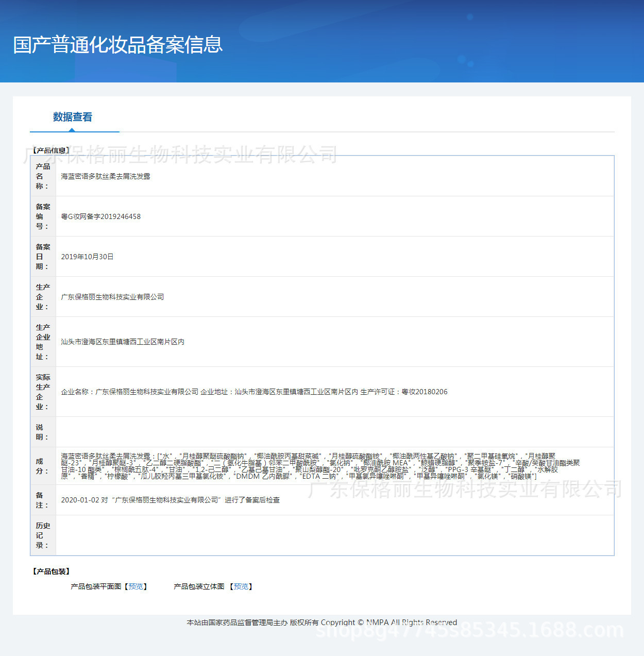
Task: Select the product name 海蓝密语多肽丝柔去屑洗发露
Action: click(x=106, y=176)
